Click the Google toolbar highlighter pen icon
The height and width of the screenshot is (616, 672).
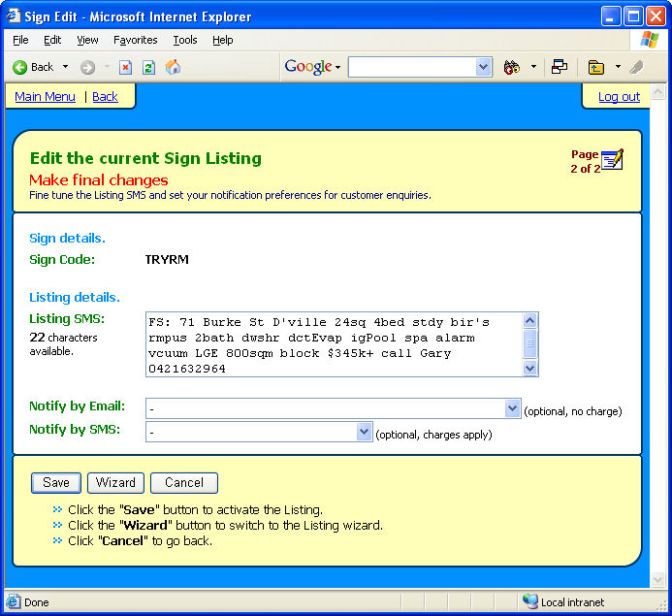point(636,67)
